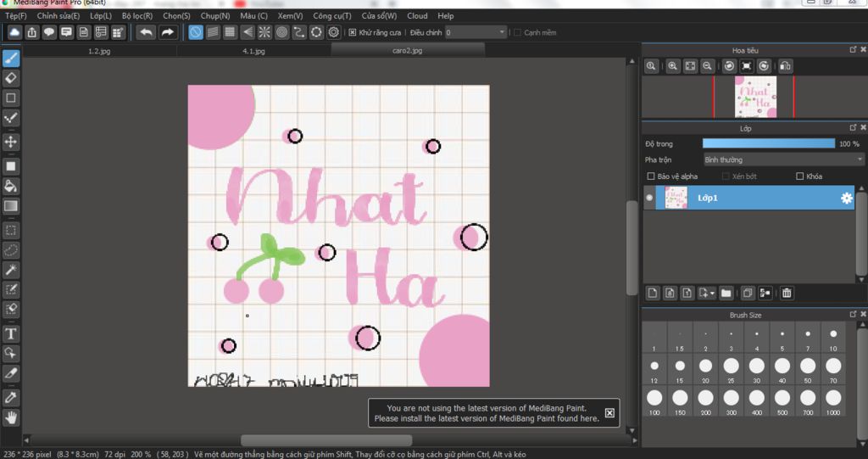Select the Move tool
This screenshot has width=868, height=459.
click(x=11, y=142)
